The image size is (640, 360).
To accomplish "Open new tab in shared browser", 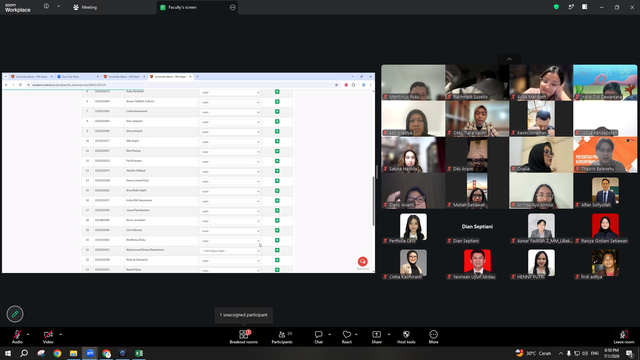I will (x=197, y=77).
